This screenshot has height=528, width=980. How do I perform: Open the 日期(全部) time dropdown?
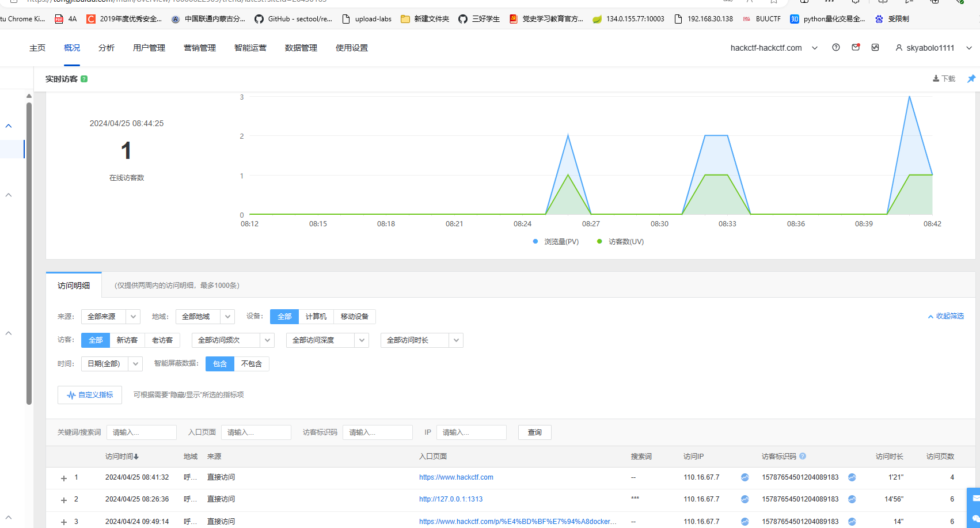[x=112, y=364]
